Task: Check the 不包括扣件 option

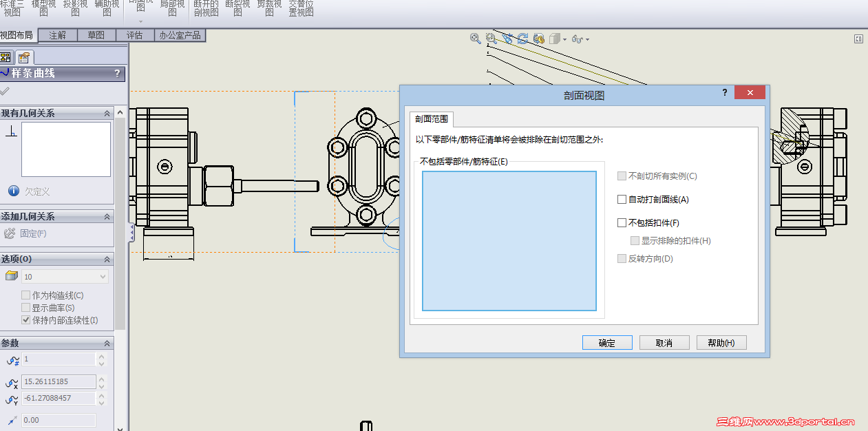Action: click(622, 223)
